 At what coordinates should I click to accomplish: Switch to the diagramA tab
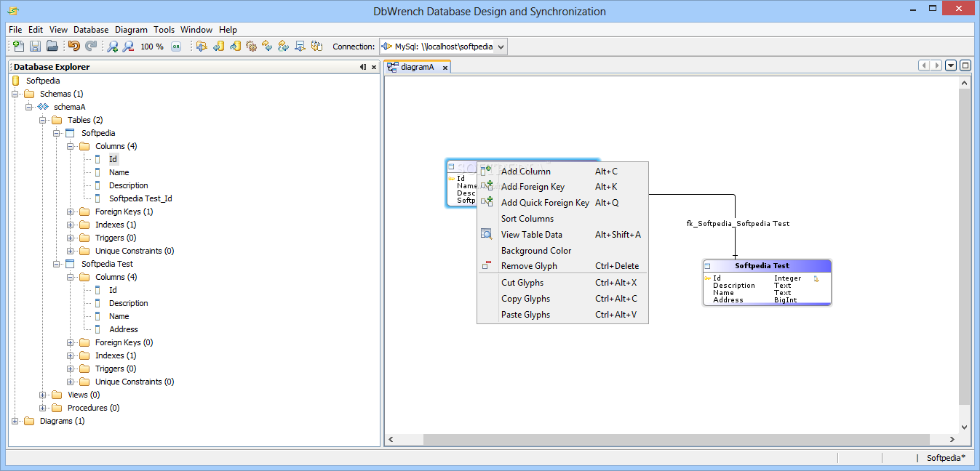point(417,67)
